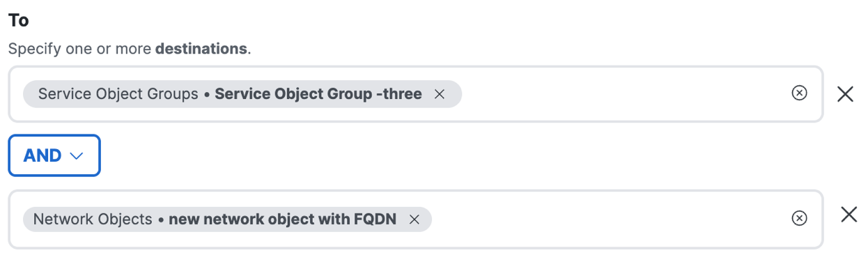
Task: Click the Service Object Groups category label
Action: (118, 94)
